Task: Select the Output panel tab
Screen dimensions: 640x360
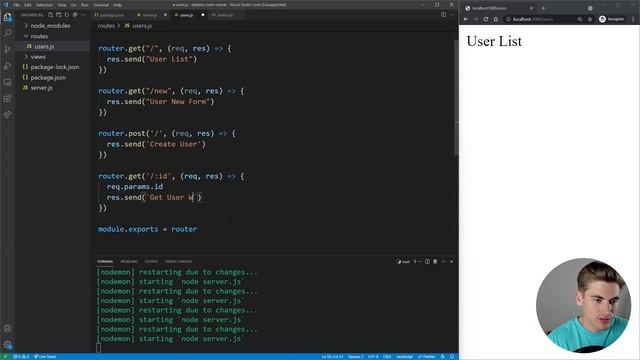Action: (151, 261)
